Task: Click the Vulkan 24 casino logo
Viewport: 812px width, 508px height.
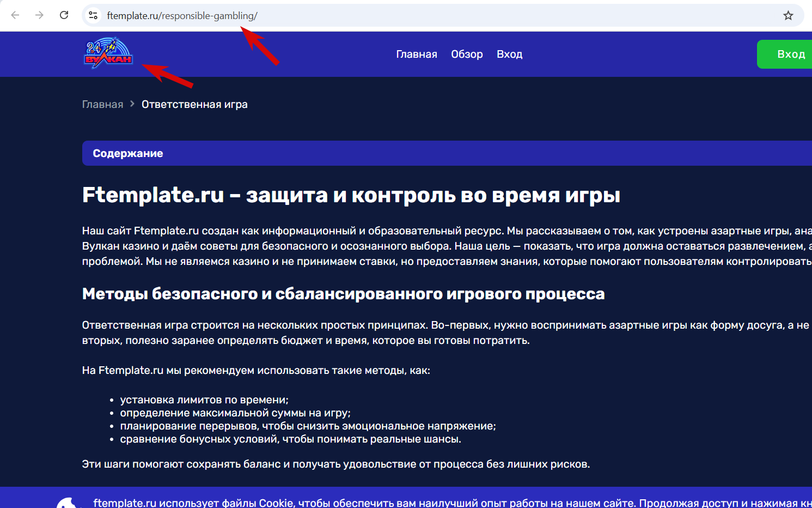Action: tap(108, 53)
